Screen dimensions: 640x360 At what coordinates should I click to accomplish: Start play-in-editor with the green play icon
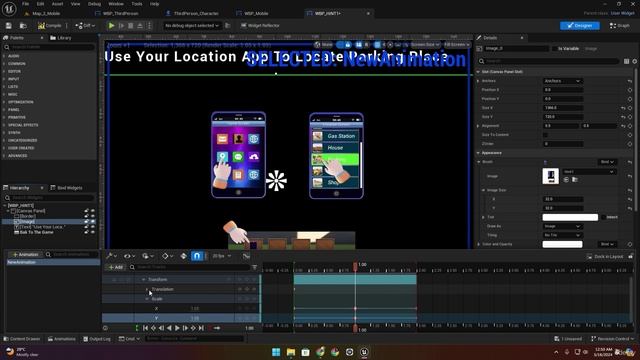point(111,26)
